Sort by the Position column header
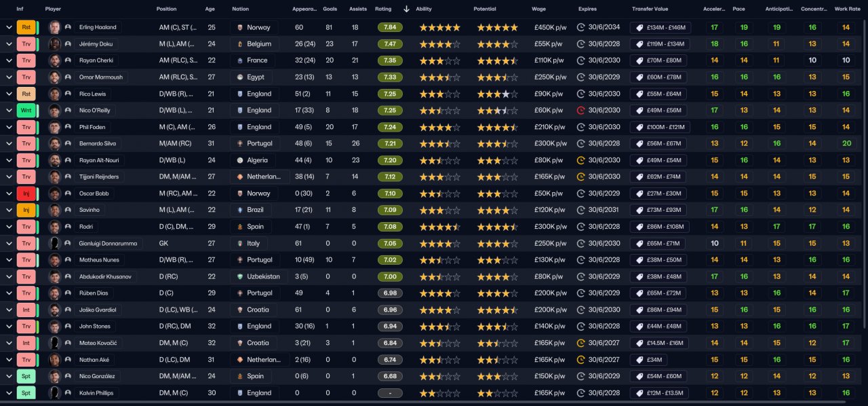 [x=166, y=9]
